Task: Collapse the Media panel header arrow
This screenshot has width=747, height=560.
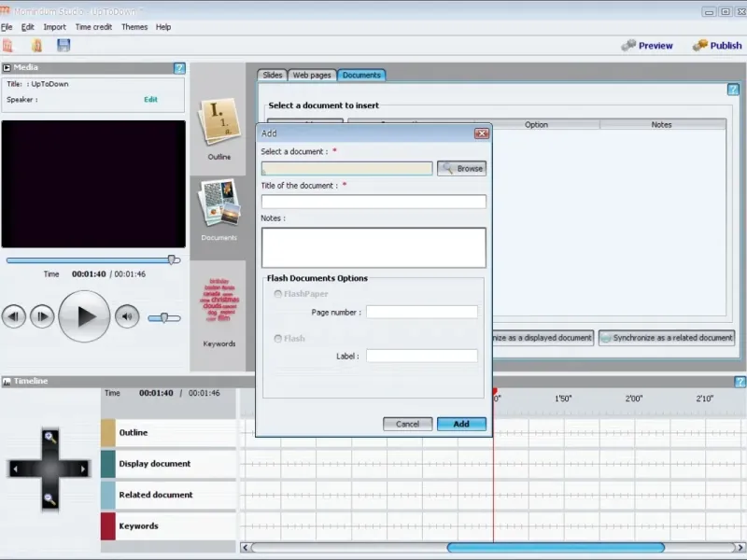Action: point(7,67)
